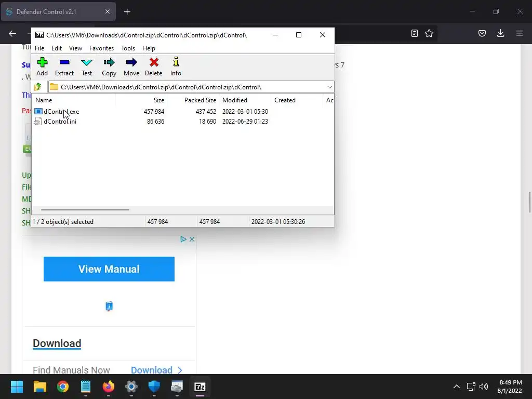Screen dimensions: 532x399
Task: Launch Chrome from the taskbar
Action: [x=63, y=387]
